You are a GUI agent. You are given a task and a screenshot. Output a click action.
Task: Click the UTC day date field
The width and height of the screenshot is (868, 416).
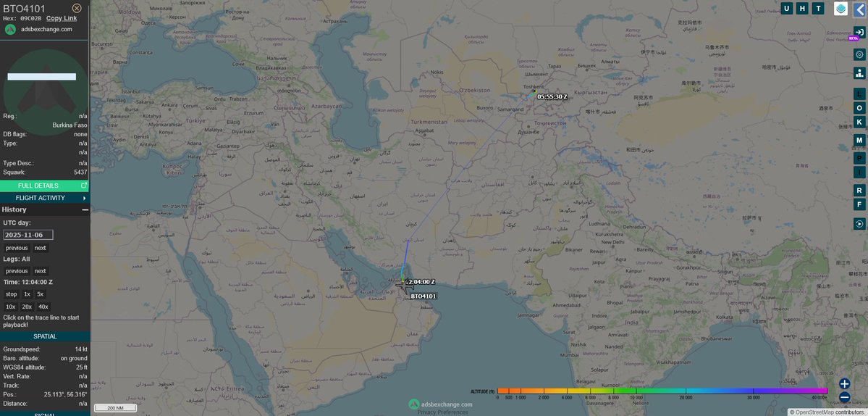tap(28, 235)
